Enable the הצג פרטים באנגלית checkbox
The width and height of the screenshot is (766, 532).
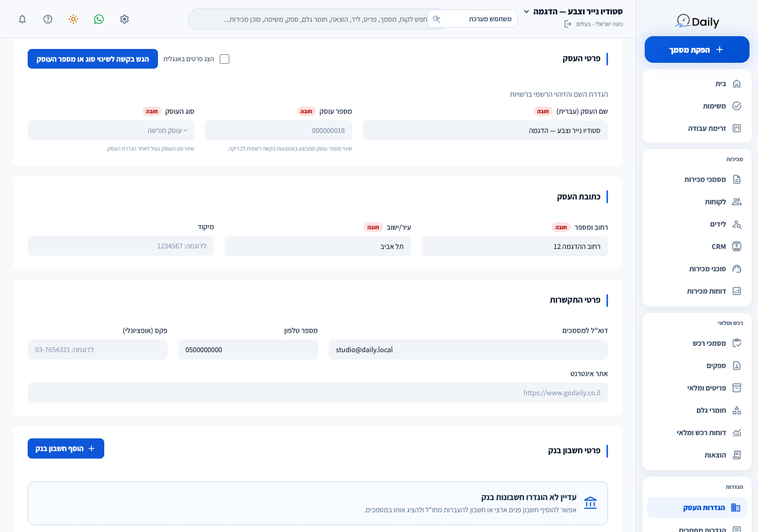224,59
